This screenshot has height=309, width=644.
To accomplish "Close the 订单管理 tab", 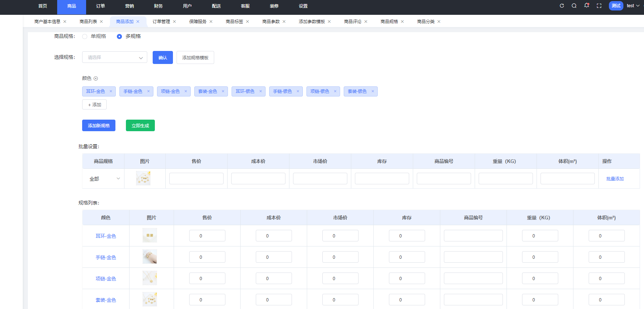I will (x=174, y=22).
